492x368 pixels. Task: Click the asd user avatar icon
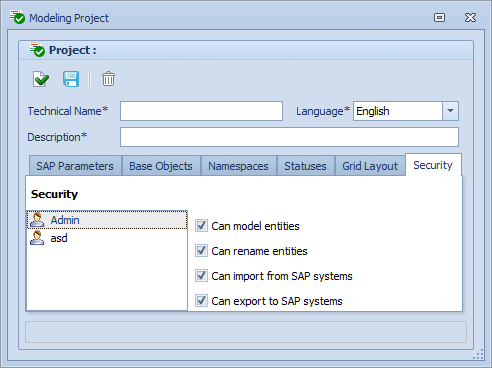click(37, 238)
